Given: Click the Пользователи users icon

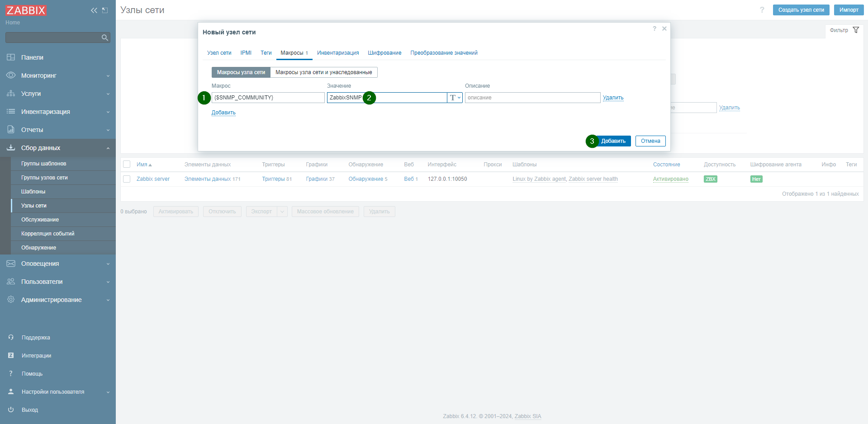Looking at the screenshot, I should [11, 282].
